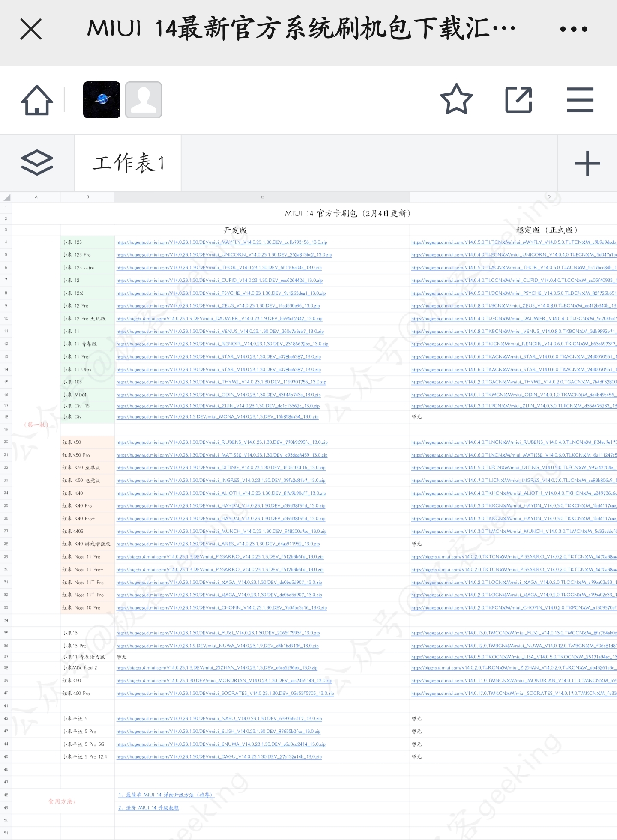Open link 进阶 MIUI 14 升级教程

coord(149,808)
